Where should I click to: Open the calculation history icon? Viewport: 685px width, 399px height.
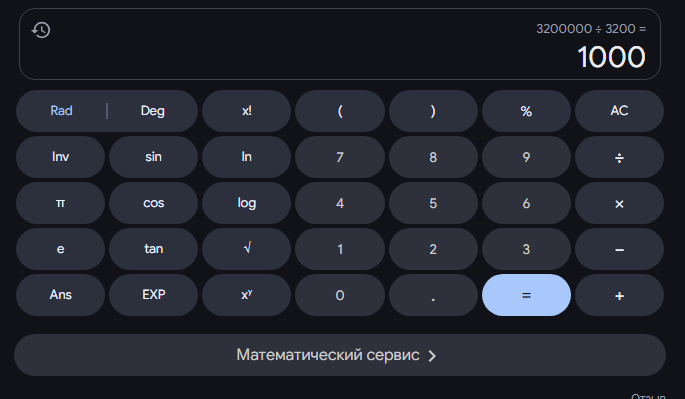point(41,30)
